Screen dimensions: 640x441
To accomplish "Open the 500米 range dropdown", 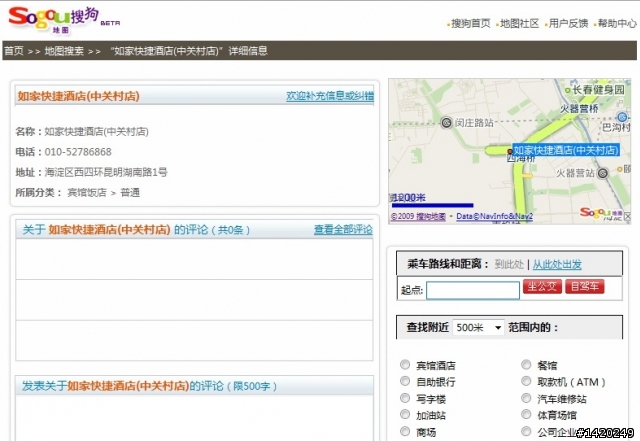I will tap(478, 327).
